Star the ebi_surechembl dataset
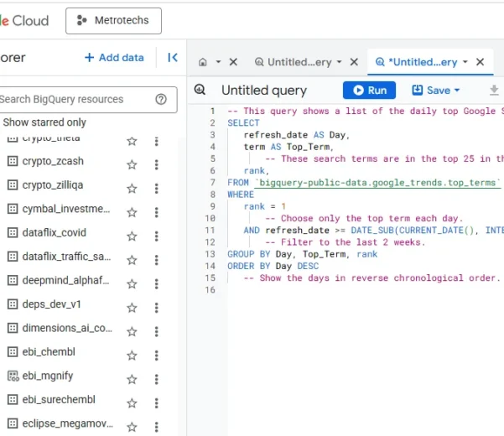The width and height of the screenshot is (504, 436). [x=132, y=403]
